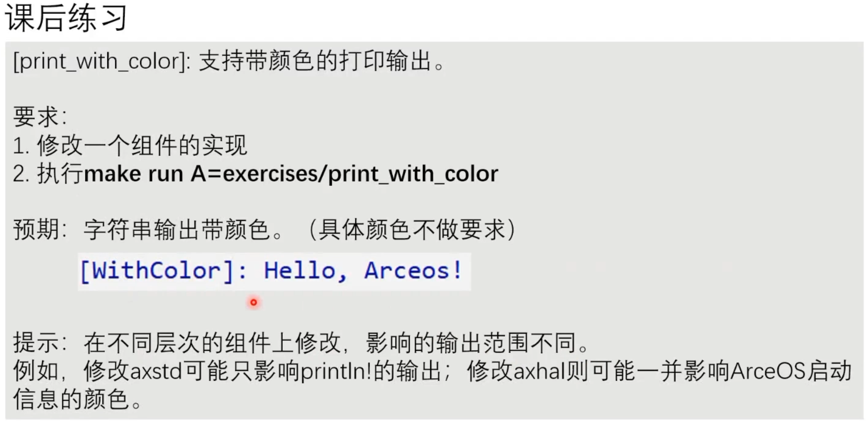868x423 pixels.
Task: Click the text 字符串输出带颜色
Action: (x=177, y=230)
